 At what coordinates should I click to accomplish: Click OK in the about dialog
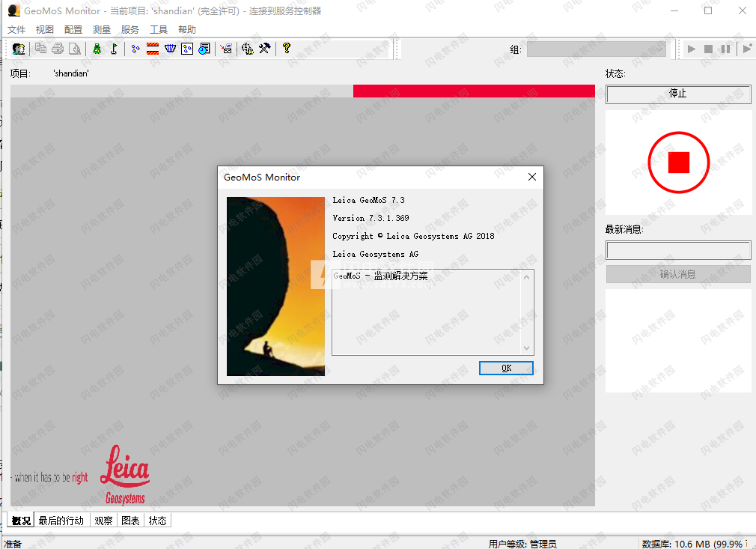pyautogui.click(x=506, y=368)
